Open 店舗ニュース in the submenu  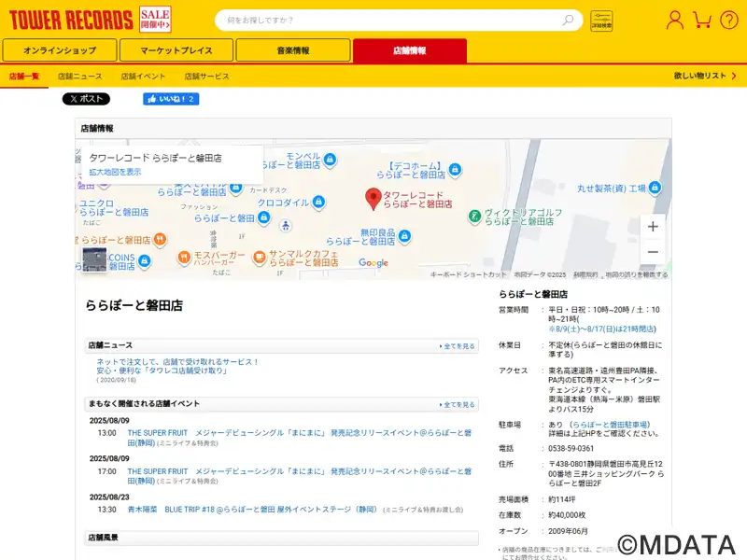pos(80,77)
